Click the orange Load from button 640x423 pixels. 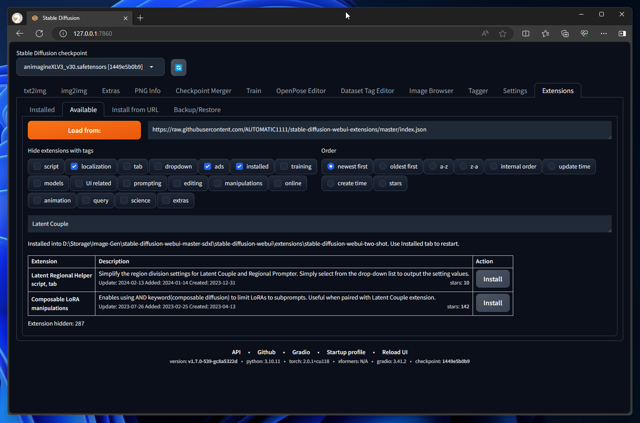(84, 130)
